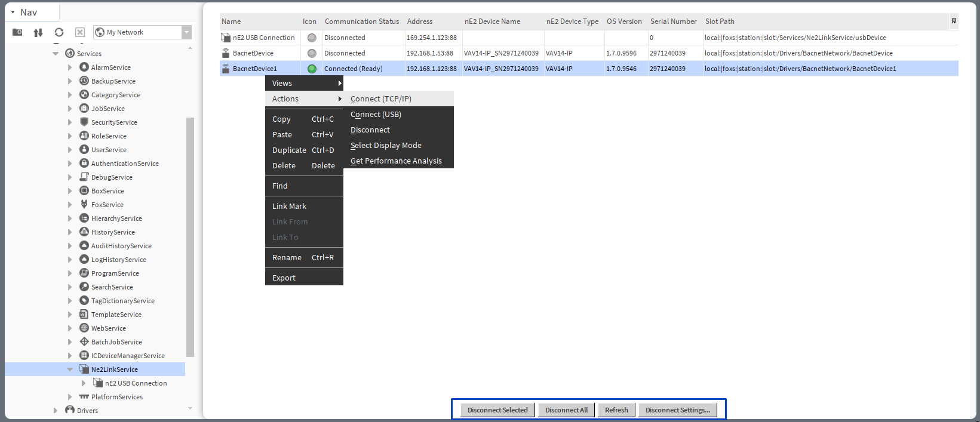The height and width of the screenshot is (422, 980).
Task: Collapse the Nav panel header arrow
Action: 13,12
